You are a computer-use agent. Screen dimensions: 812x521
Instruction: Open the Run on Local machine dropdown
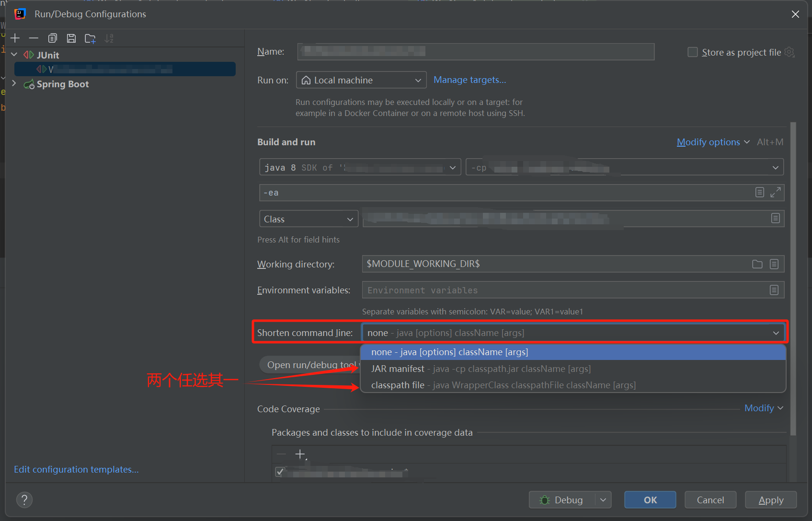click(x=362, y=80)
